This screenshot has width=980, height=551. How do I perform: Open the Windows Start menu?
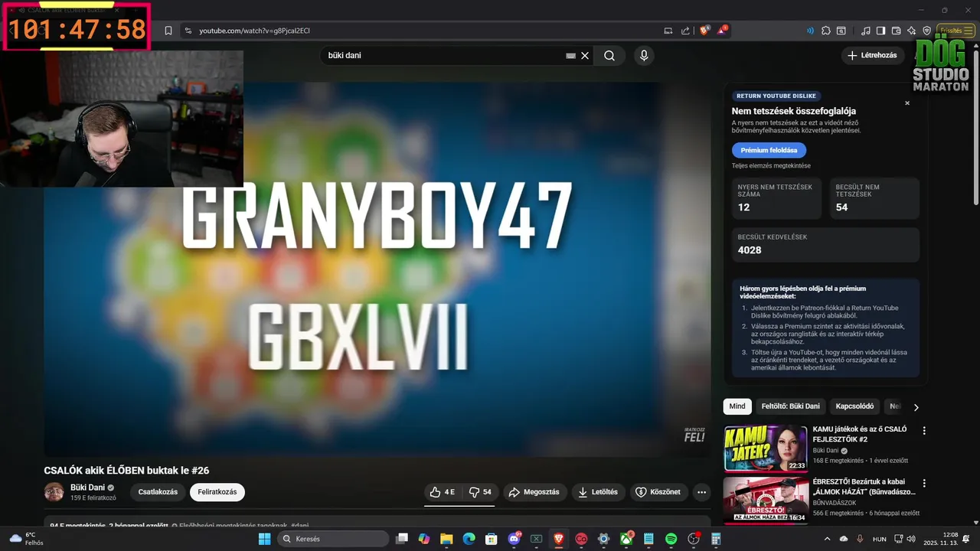pos(264,539)
